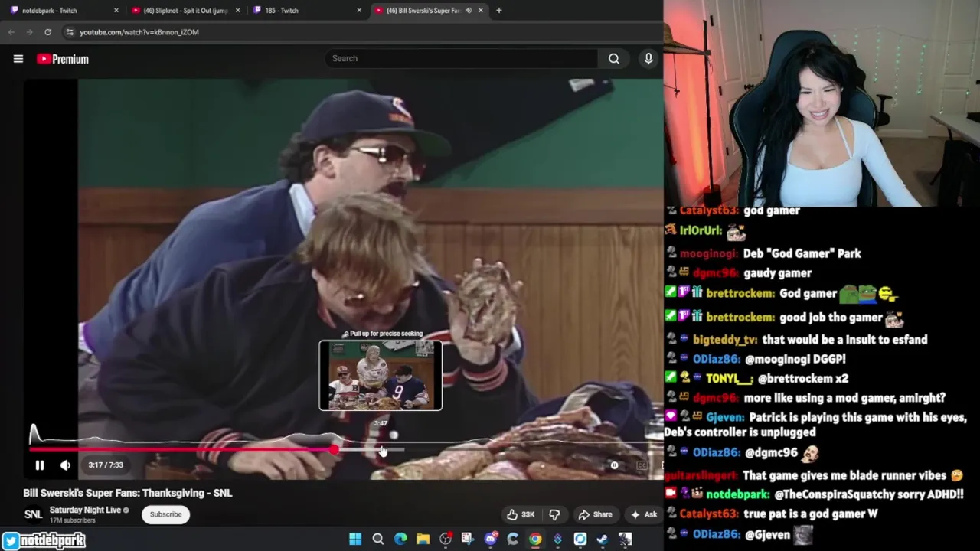
Task: Launch Microsoft Edge from taskbar
Action: coord(400,540)
